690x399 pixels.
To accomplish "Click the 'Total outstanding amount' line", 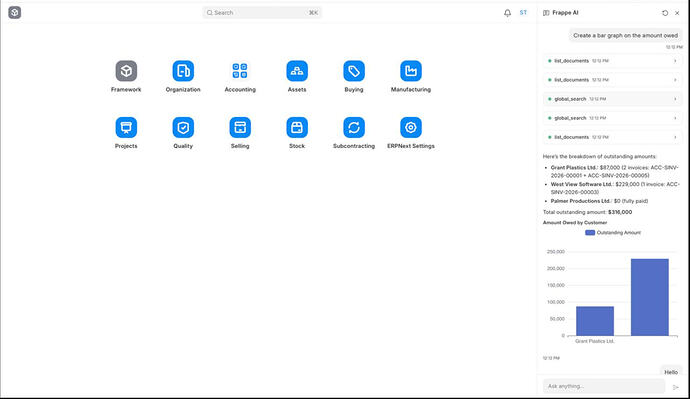I will pyautogui.click(x=587, y=212).
